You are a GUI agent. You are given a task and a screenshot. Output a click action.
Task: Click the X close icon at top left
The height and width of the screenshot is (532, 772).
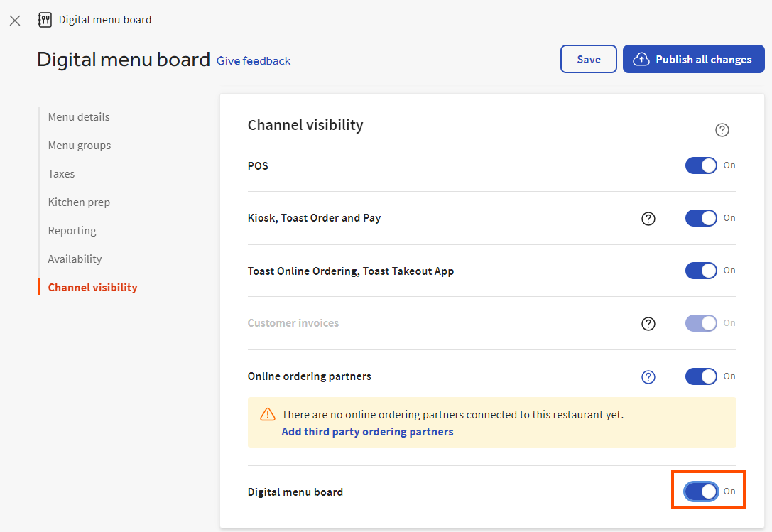[15, 21]
